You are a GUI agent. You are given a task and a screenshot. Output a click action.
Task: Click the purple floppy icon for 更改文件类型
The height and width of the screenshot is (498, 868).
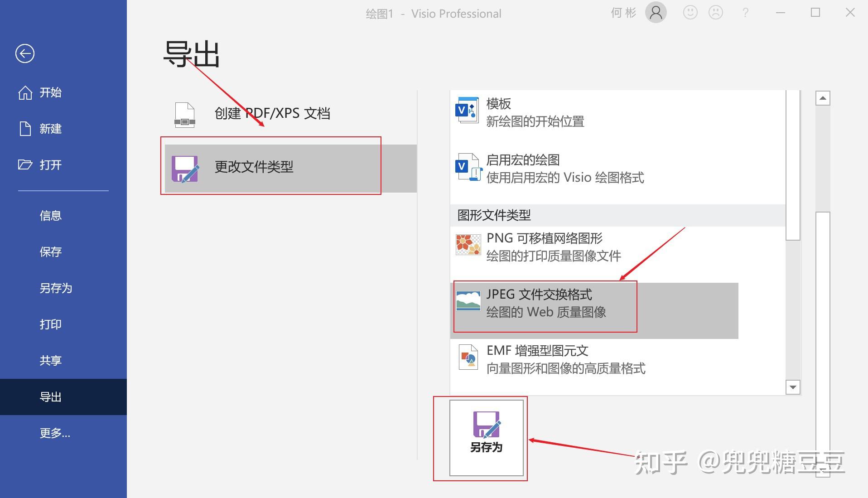pos(185,169)
